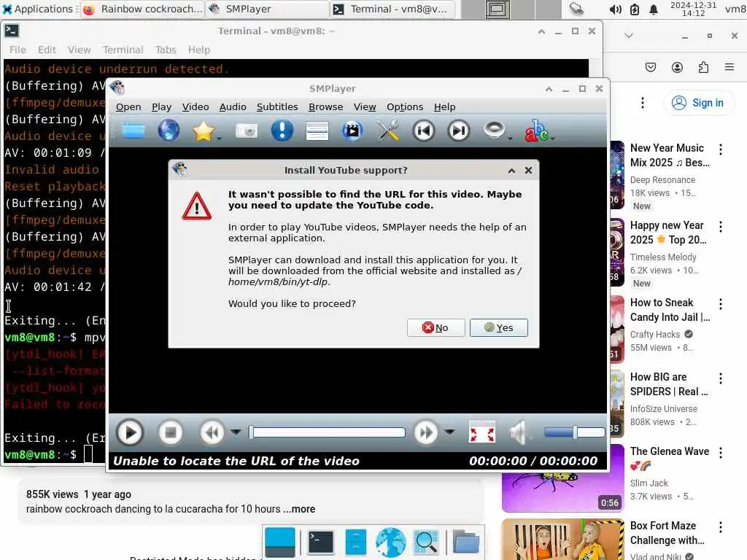Click Sign in on YouTube page
This screenshot has width=747, height=560.
[x=698, y=103]
